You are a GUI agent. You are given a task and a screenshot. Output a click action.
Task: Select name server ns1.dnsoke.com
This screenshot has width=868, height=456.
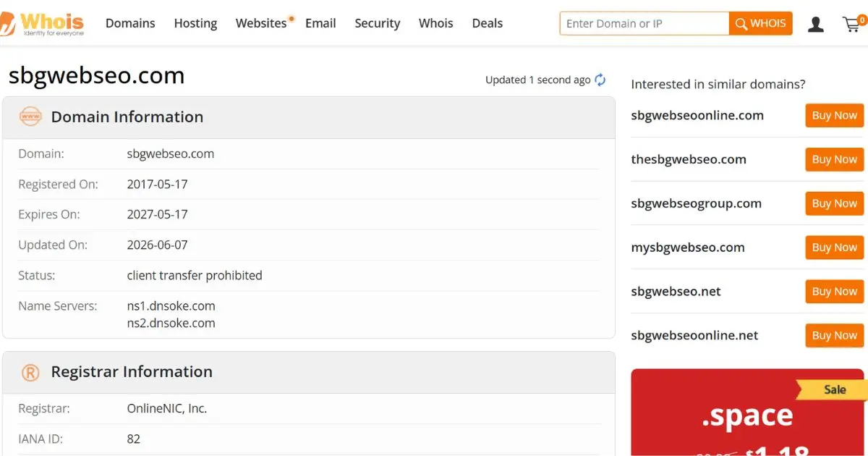pos(171,306)
